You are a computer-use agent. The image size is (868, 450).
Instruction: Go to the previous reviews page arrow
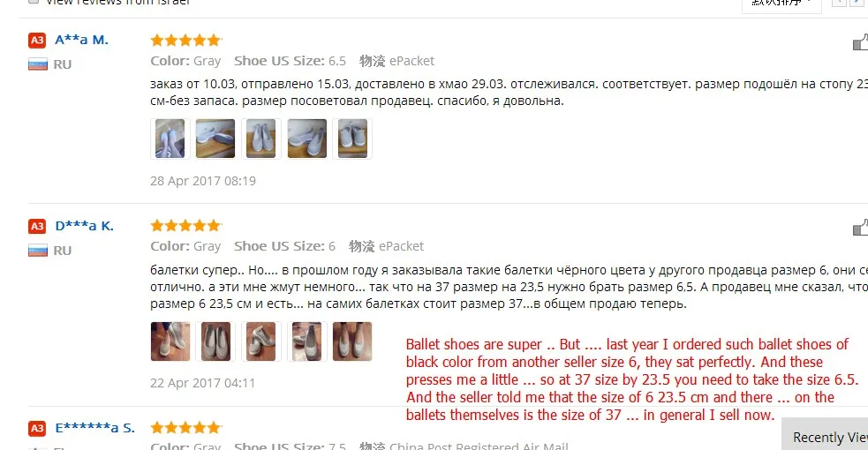click(839, 3)
